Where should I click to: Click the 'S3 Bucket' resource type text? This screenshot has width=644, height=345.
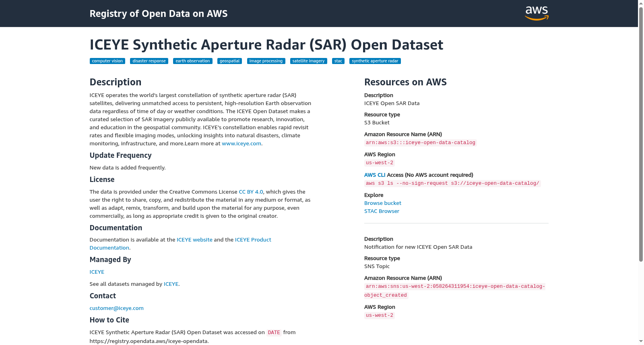point(377,123)
